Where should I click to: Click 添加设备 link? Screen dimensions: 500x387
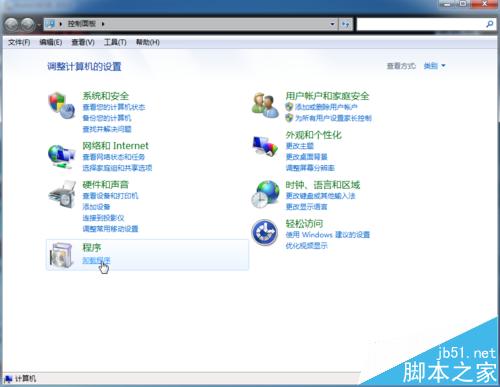pyautogui.click(x=96, y=207)
